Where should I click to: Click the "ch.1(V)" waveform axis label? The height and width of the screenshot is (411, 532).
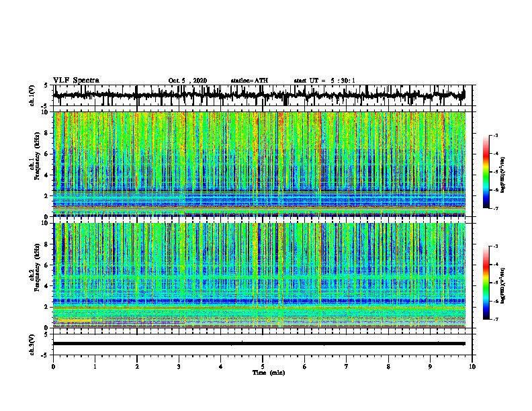click(x=32, y=95)
